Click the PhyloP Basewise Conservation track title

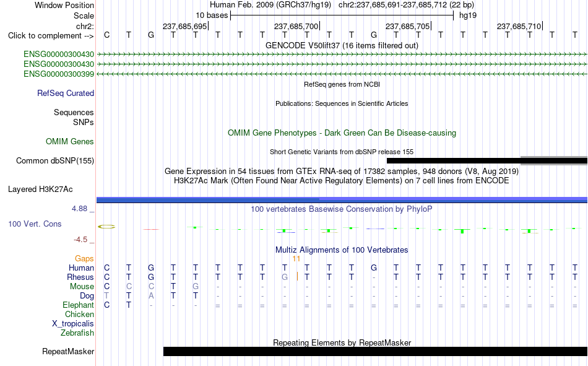point(342,209)
